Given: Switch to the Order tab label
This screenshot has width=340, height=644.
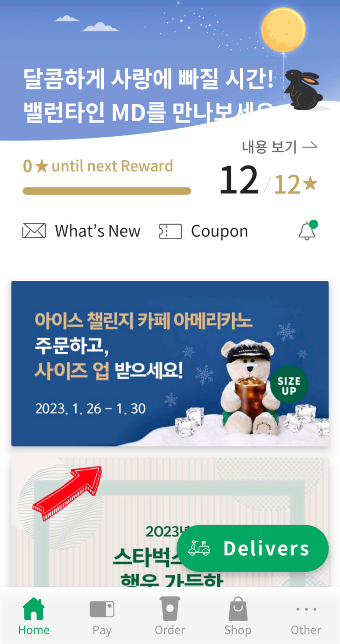Looking at the screenshot, I should (170, 630).
